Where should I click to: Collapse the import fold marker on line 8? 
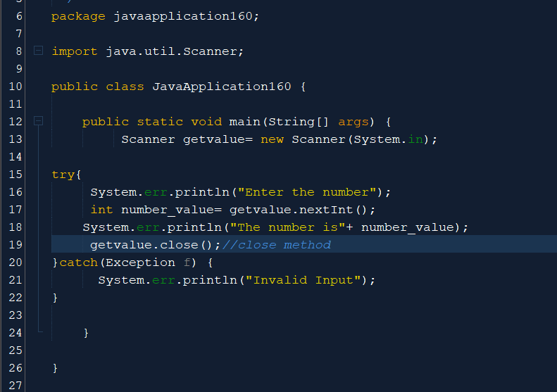point(38,51)
